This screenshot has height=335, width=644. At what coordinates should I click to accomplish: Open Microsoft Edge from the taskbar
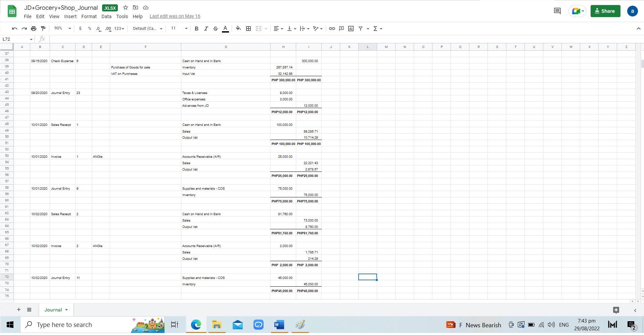196,325
